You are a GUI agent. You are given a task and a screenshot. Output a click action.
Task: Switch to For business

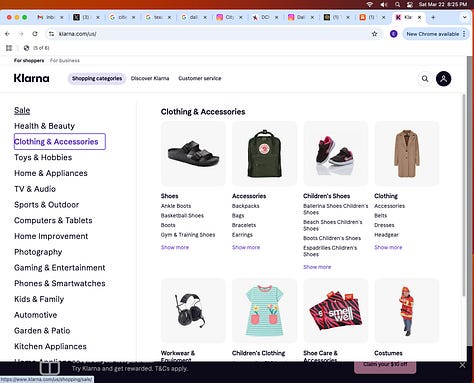click(x=65, y=60)
